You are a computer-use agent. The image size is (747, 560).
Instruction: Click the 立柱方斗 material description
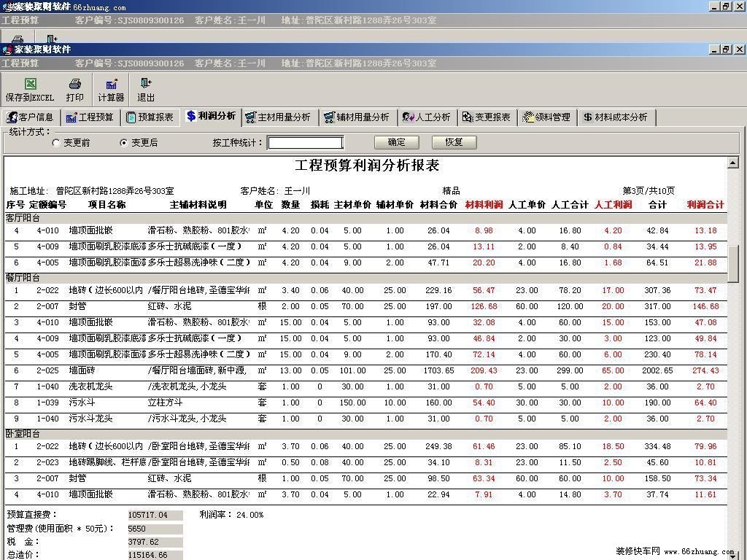point(165,402)
